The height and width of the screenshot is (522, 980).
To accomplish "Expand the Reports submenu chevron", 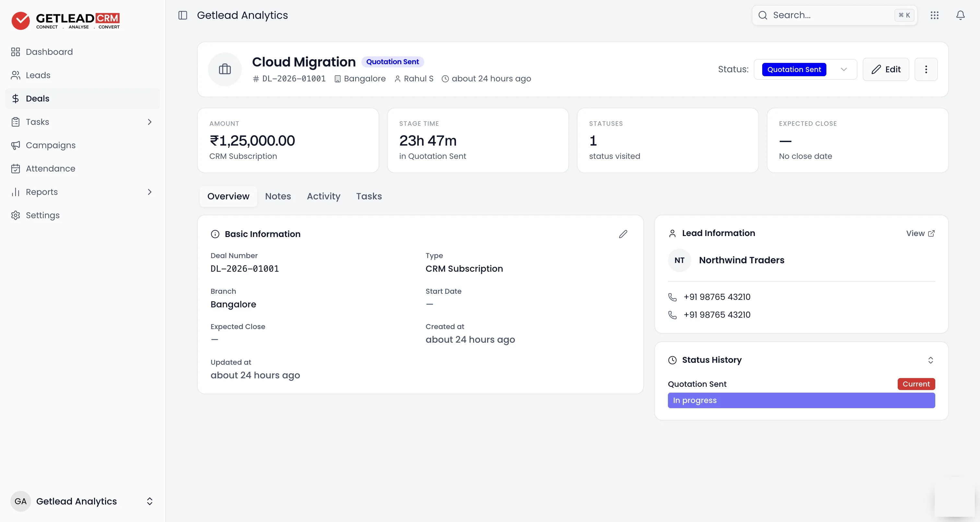I will click(x=149, y=192).
